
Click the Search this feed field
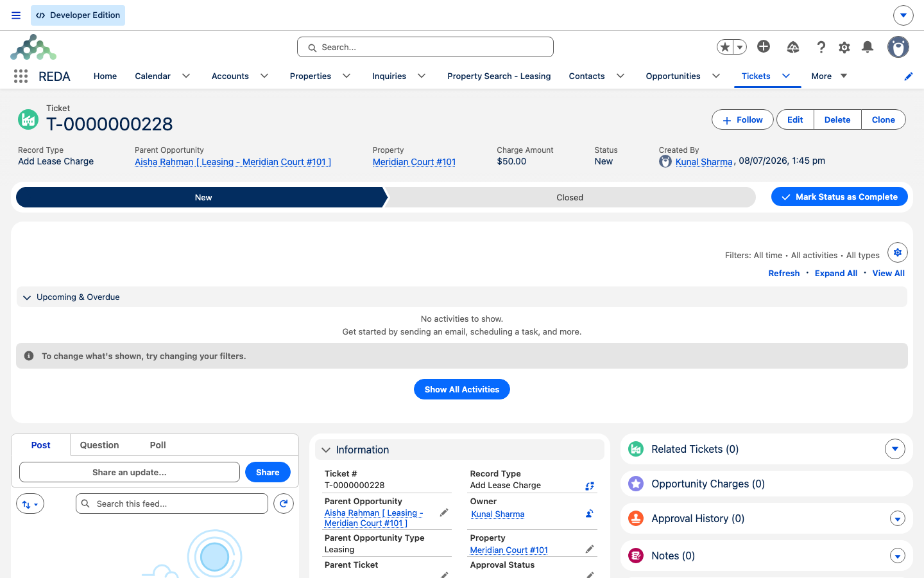[x=172, y=504]
